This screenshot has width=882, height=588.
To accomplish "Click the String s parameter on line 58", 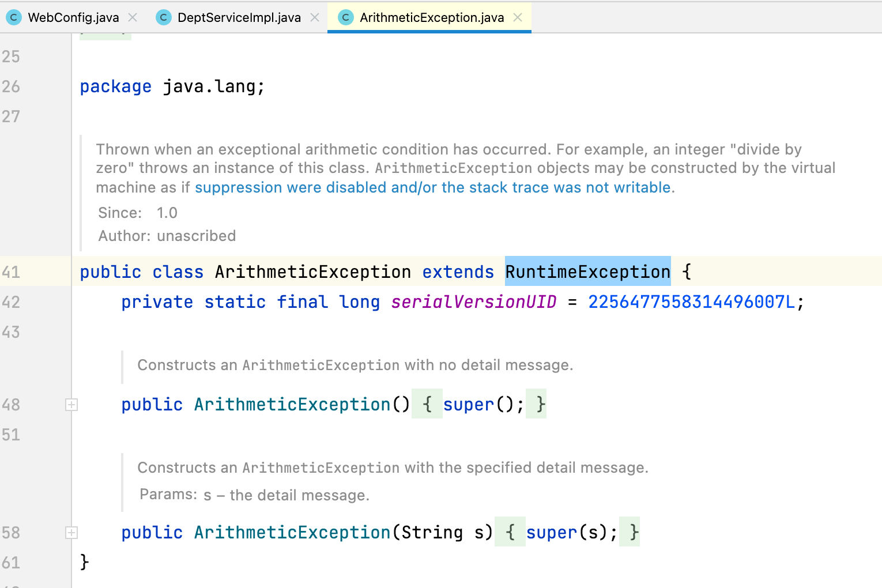I will click(443, 533).
